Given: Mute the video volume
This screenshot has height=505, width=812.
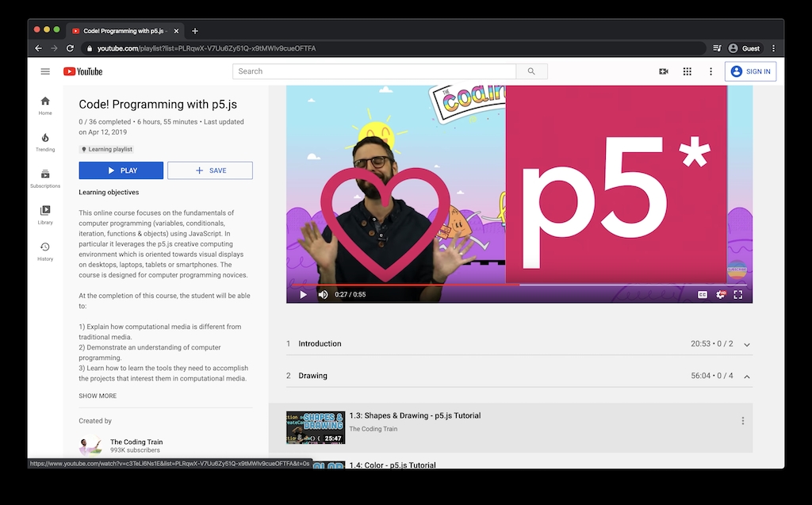Looking at the screenshot, I should coord(323,295).
